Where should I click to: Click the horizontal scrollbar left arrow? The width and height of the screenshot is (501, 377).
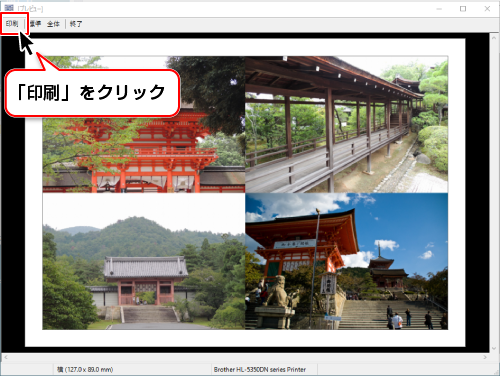click(5, 357)
